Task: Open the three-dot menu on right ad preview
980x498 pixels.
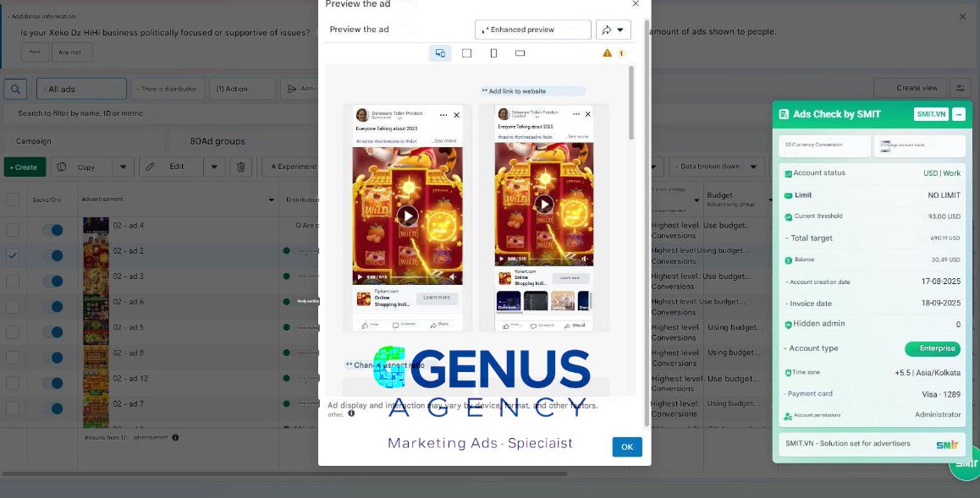Action: [575, 114]
